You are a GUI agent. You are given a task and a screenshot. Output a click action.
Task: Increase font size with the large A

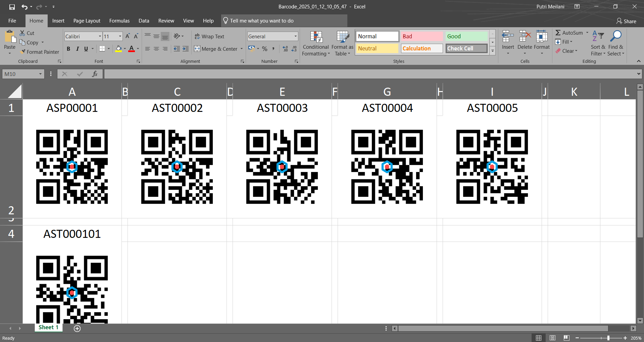click(128, 36)
